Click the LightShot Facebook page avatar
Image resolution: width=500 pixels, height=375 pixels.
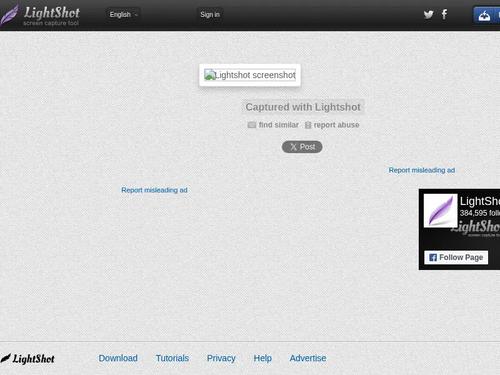(x=440, y=211)
